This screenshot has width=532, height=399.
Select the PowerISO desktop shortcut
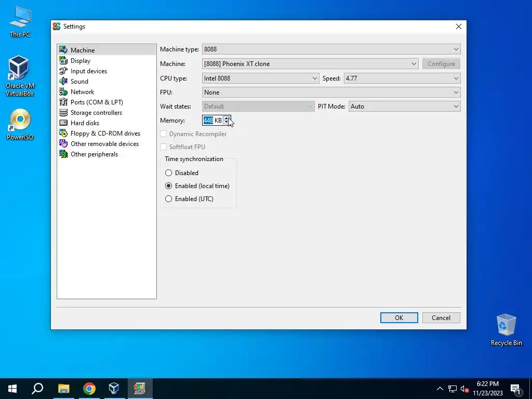click(20, 124)
